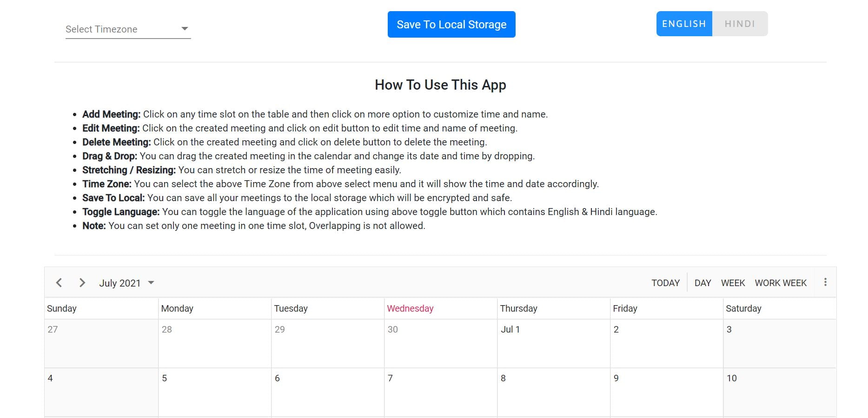Switch to Week view
This screenshot has height=418, width=868.
(x=733, y=283)
